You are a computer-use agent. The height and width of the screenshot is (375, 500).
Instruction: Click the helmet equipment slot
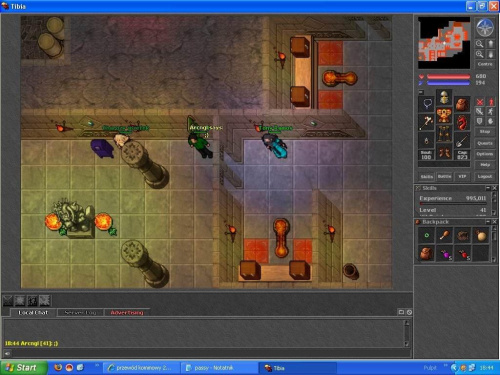pyautogui.click(x=444, y=97)
